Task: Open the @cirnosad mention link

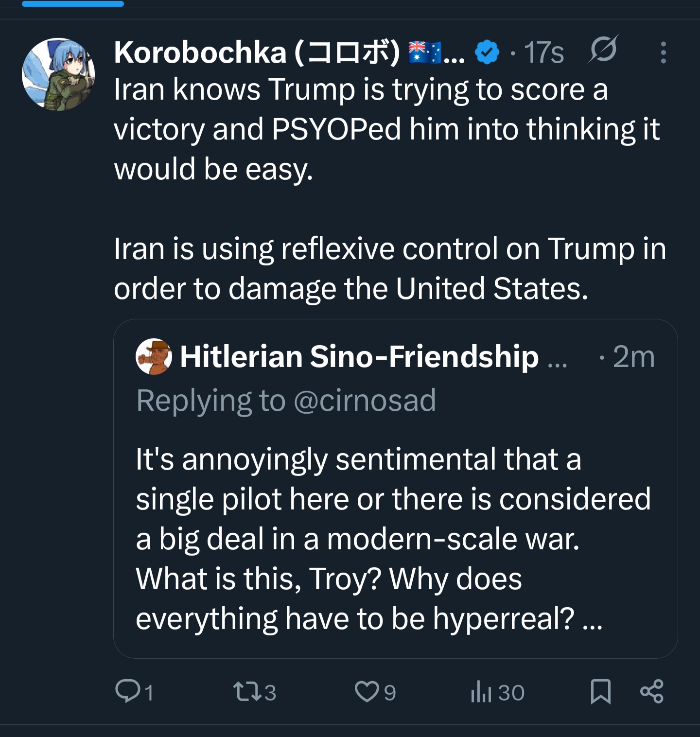Action: (365, 401)
